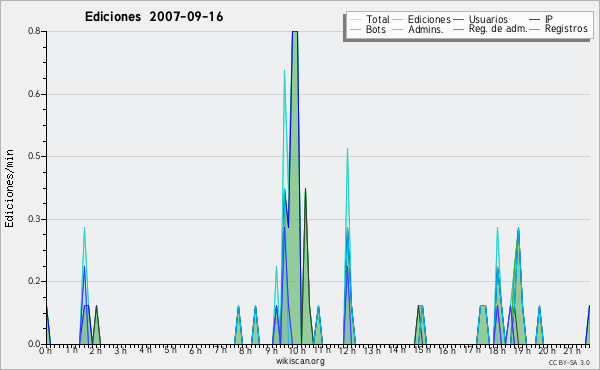600x370 pixels.
Task: Click the 0.2 y-axis value
Action: 34,281
